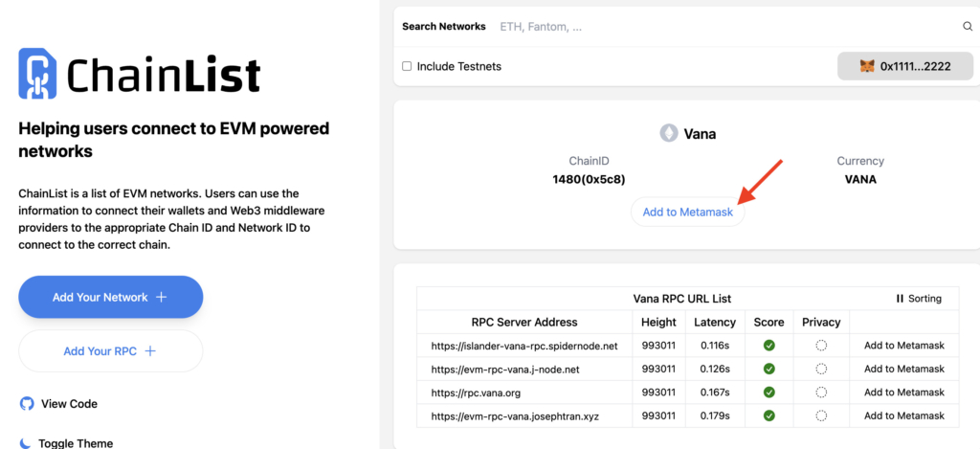
Task: Click the Vana network logo icon
Action: 669,133
